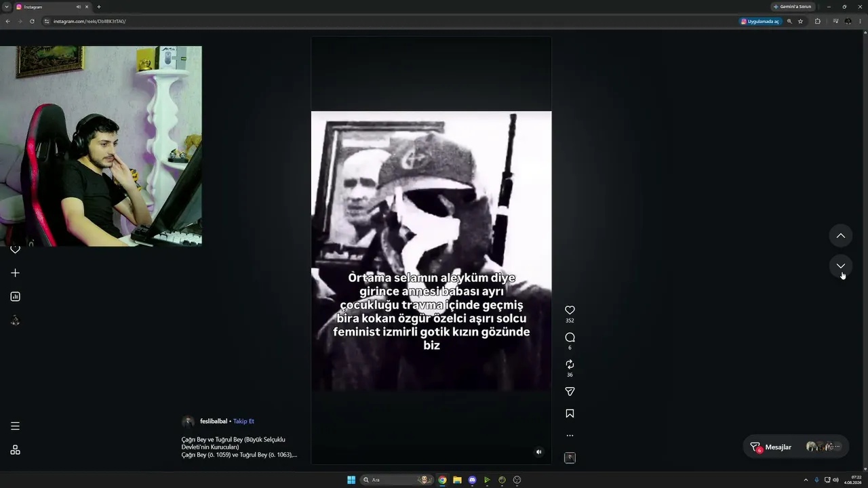Open the browser extensions puzzle icon
Image resolution: width=868 pixels, height=488 pixels.
817,21
